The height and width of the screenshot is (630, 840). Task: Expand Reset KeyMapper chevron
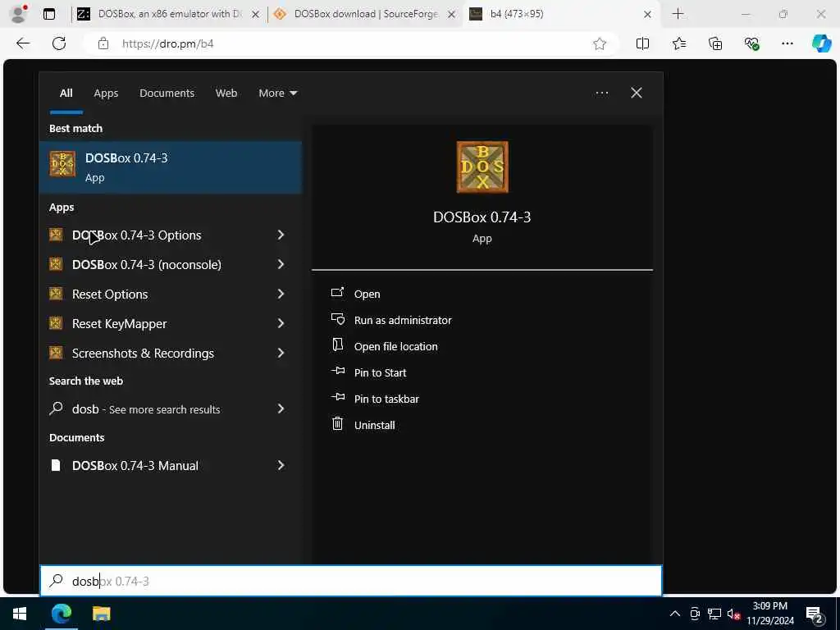coord(281,323)
